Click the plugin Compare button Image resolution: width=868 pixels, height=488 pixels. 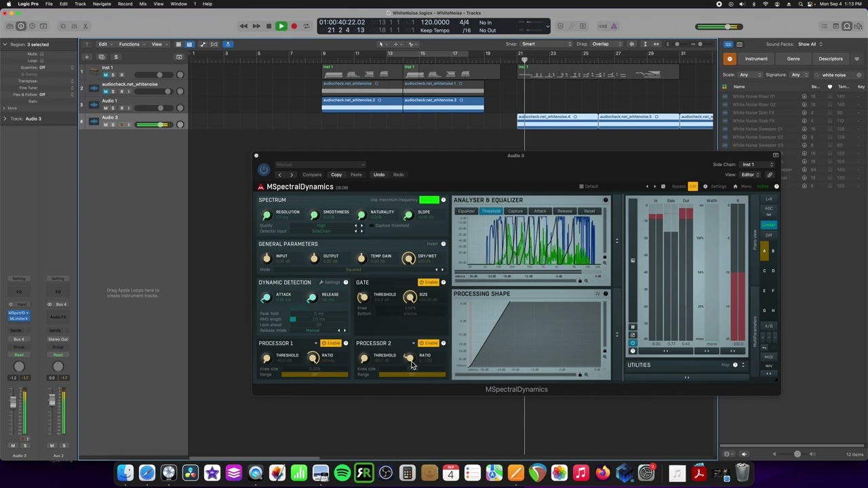313,175
